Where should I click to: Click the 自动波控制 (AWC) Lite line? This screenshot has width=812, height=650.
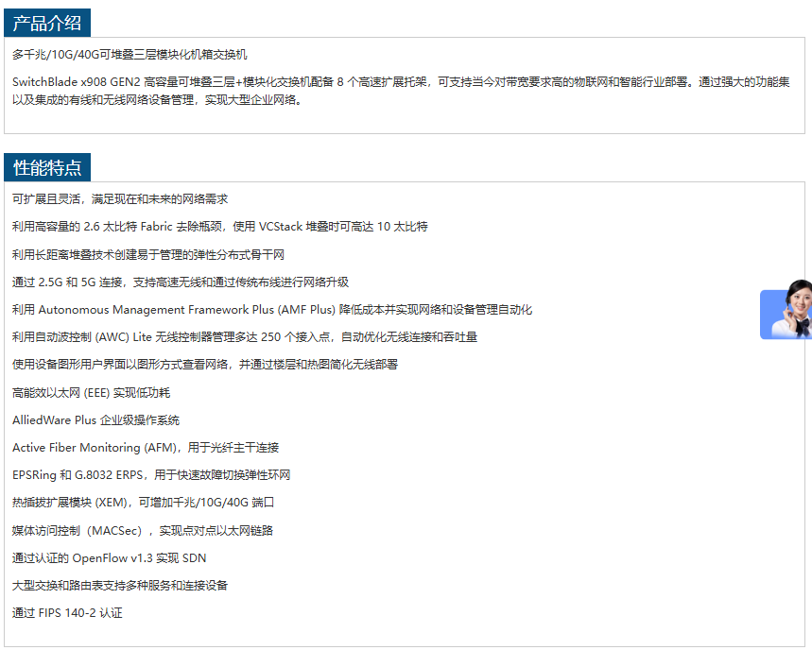[x=245, y=337]
